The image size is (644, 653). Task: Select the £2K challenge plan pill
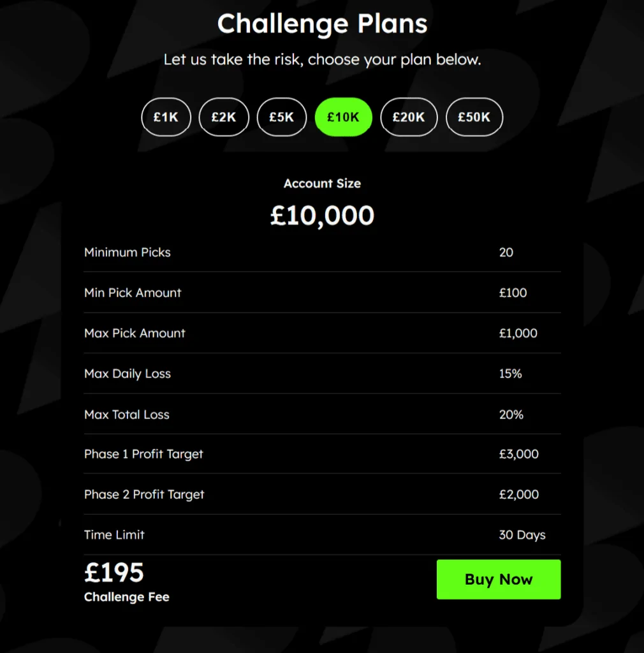point(224,117)
